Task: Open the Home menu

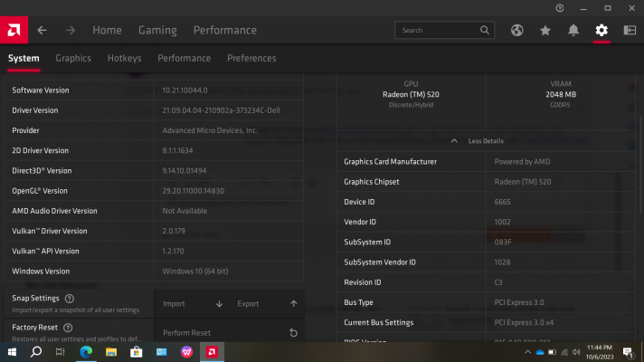Action: 108,30
